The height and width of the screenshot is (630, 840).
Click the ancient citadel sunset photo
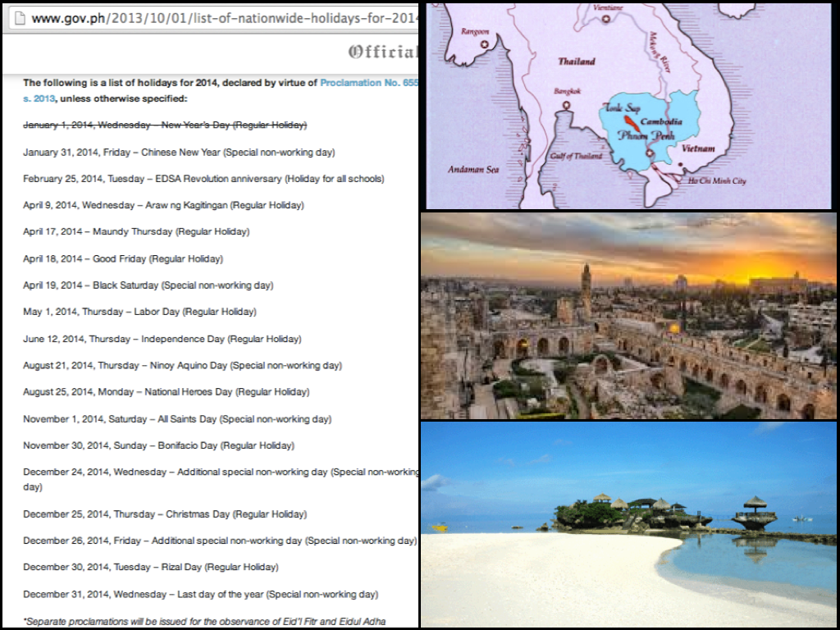(x=628, y=316)
